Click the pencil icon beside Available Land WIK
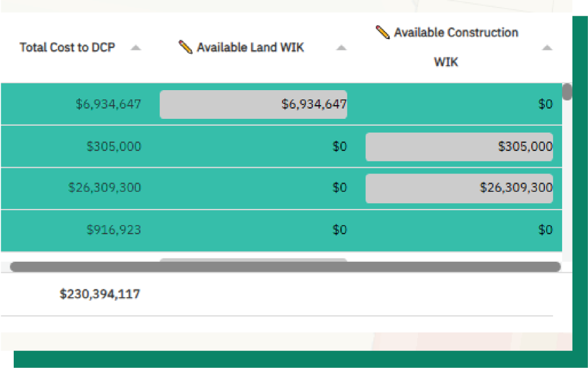Screen dimensions: 588x368 [x=185, y=47]
